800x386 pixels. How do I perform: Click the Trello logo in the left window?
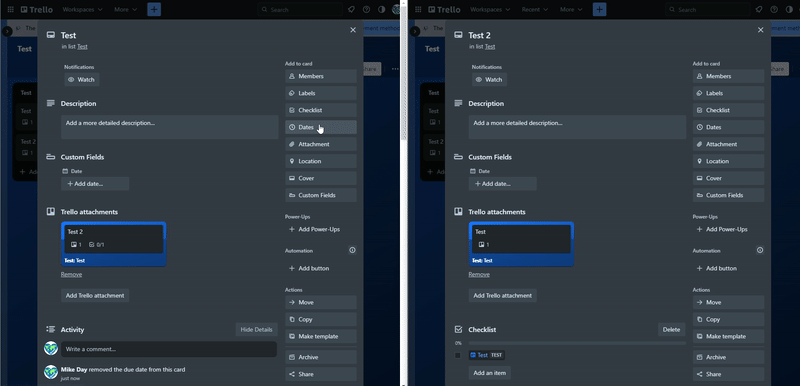37,10
